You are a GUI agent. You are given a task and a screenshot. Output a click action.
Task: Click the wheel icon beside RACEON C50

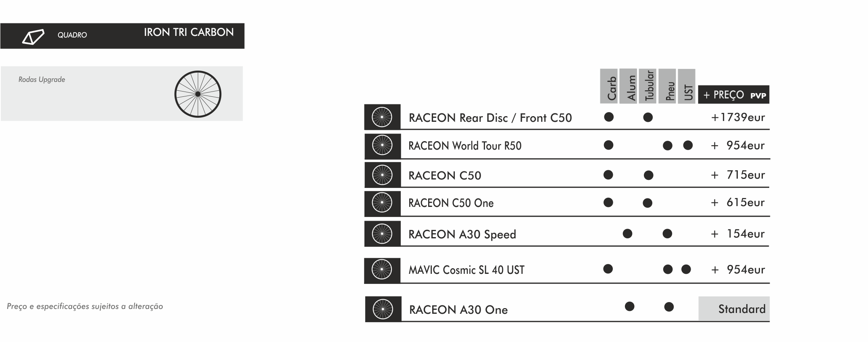[382, 175]
